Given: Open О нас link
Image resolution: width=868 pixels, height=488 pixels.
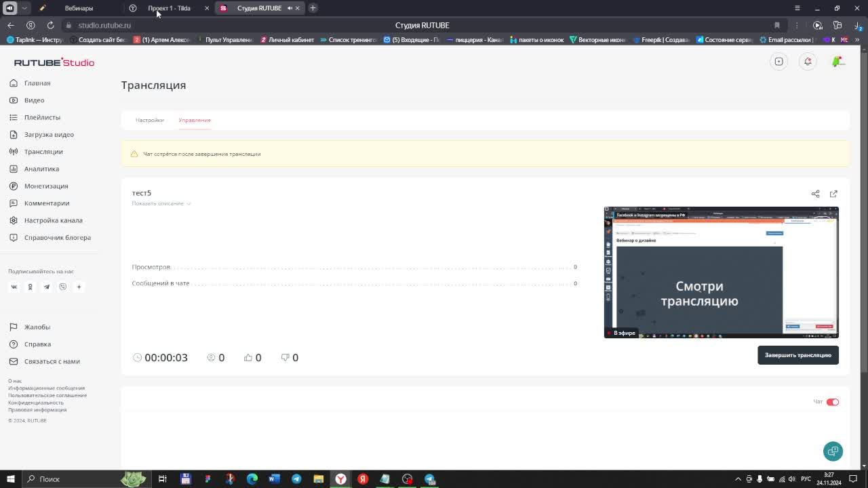Looking at the screenshot, I should point(15,381).
